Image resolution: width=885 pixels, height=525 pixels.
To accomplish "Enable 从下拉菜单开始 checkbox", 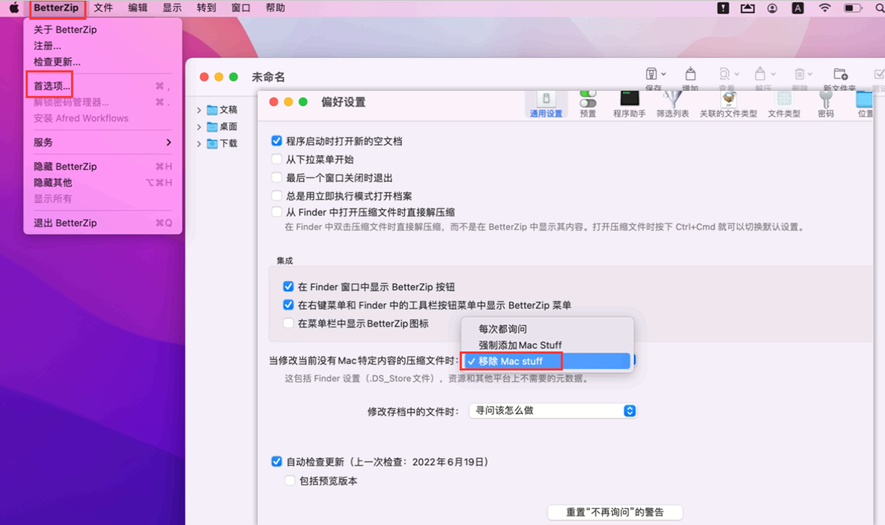I will (x=278, y=159).
